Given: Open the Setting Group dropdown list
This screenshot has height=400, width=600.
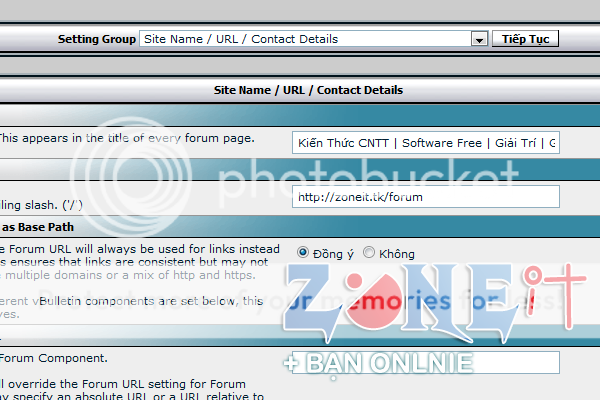Looking at the screenshot, I should click(x=305, y=39).
